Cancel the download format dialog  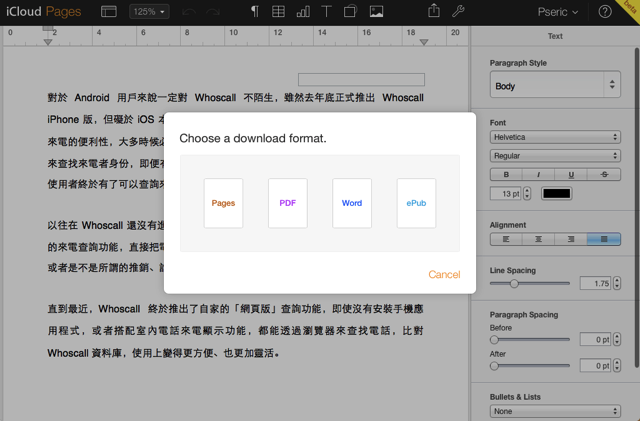click(444, 274)
